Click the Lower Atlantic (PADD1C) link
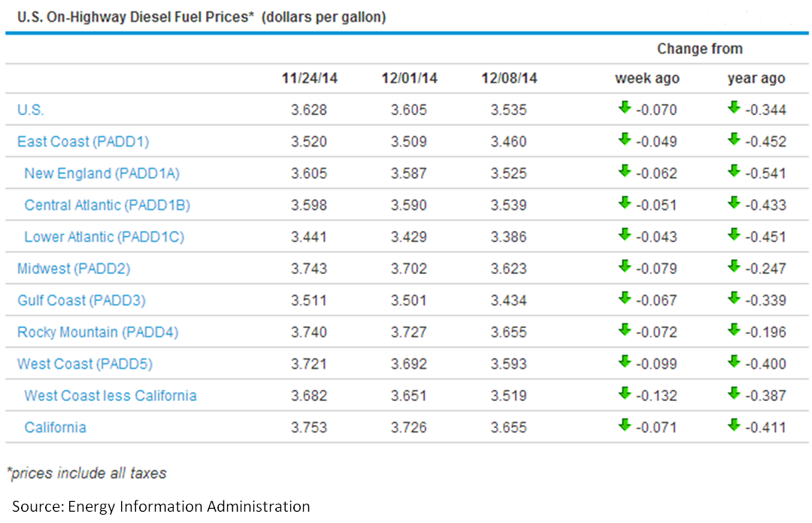The width and height of the screenshot is (812, 523). pos(104,237)
